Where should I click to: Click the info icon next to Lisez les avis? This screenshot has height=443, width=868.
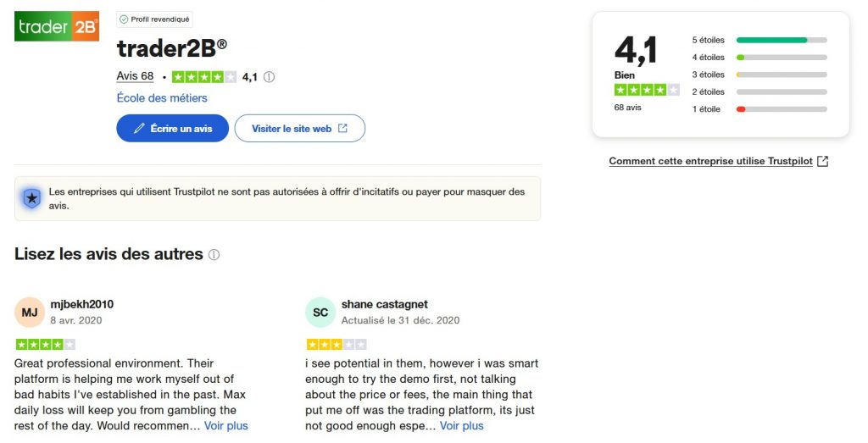(x=214, y=255)
